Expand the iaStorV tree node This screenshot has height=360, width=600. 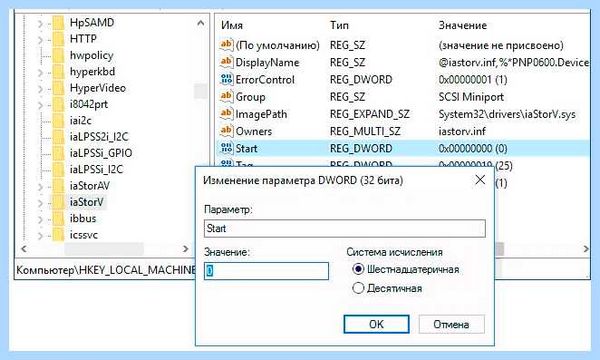point(40,203)
